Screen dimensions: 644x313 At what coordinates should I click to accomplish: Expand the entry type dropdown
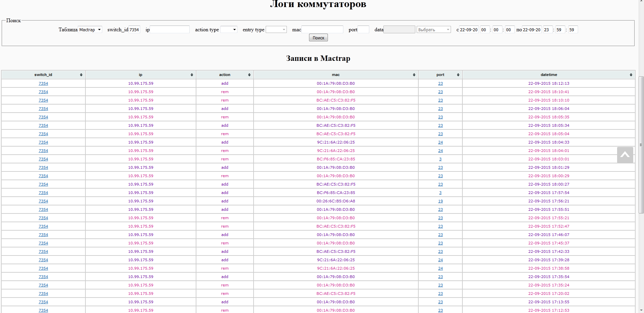pos(276,30)
